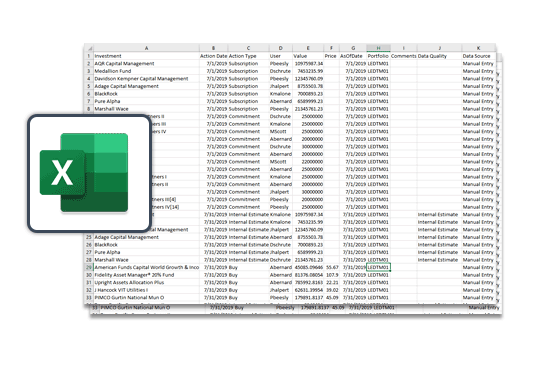Select the highlighted column H header
This screenshot has width=555, height=370.
point(378,48)
